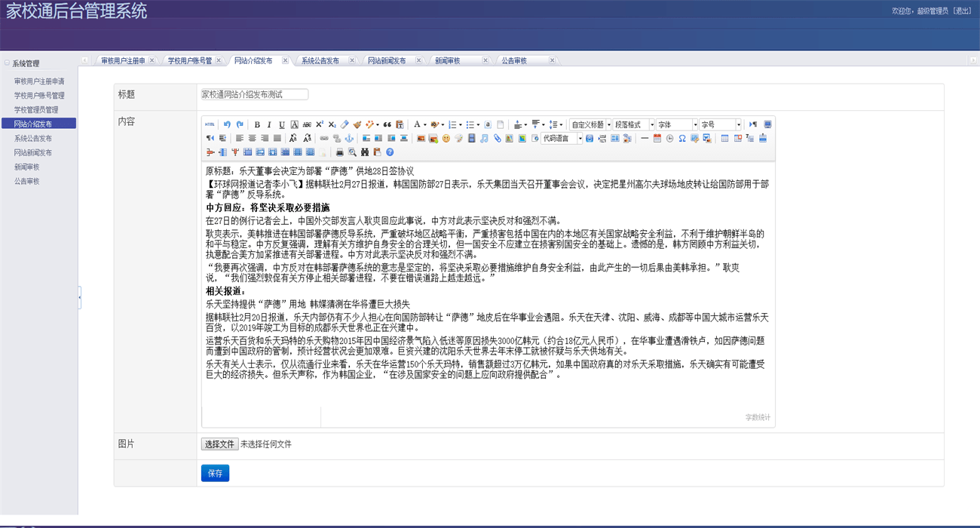
Task: Click the print icon in the editor toolbar
Action: tap(338, 151)
